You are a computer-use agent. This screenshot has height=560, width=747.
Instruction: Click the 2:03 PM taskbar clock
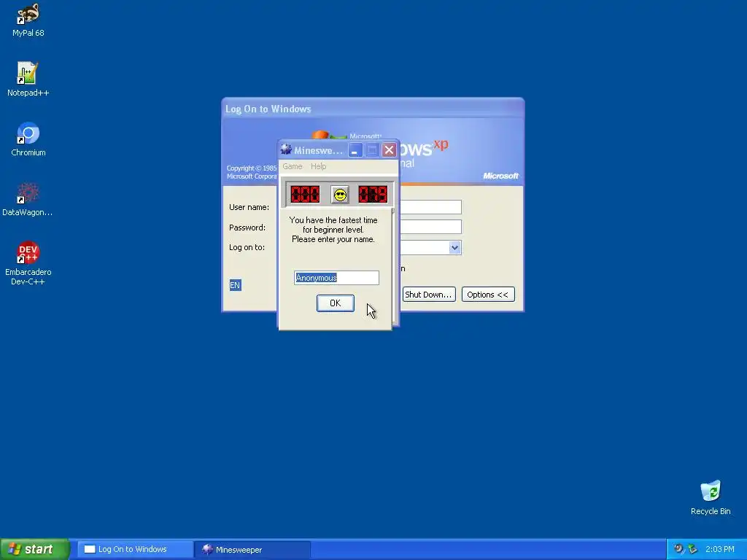[x=720, y=549]
